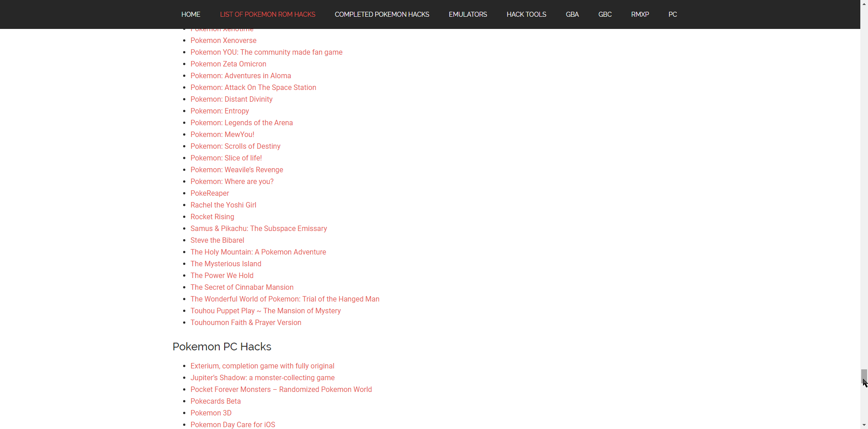Open the RMXP navigation item
This screenshot has height=429, width=868.
click(x=640, y=14)
